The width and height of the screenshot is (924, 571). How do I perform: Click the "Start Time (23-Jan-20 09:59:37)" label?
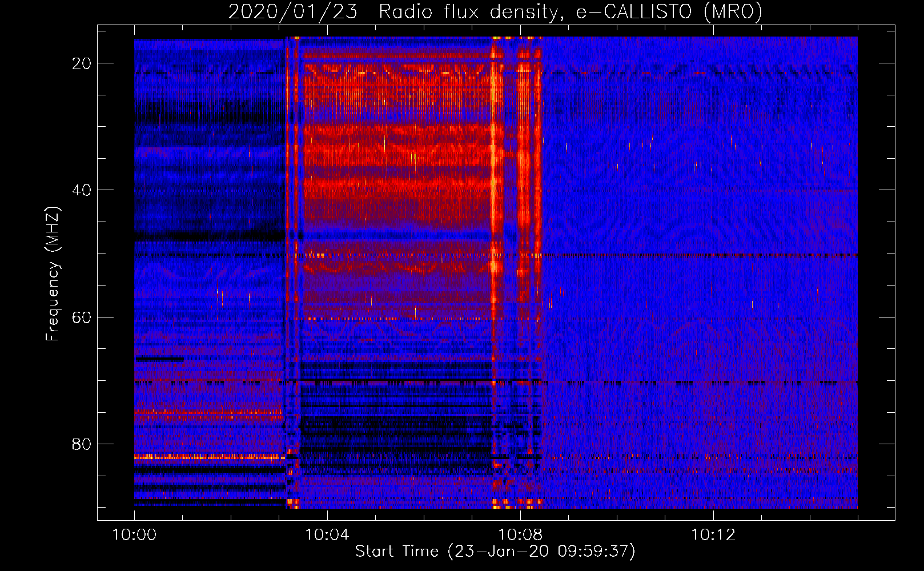click(x=495, y=551)
